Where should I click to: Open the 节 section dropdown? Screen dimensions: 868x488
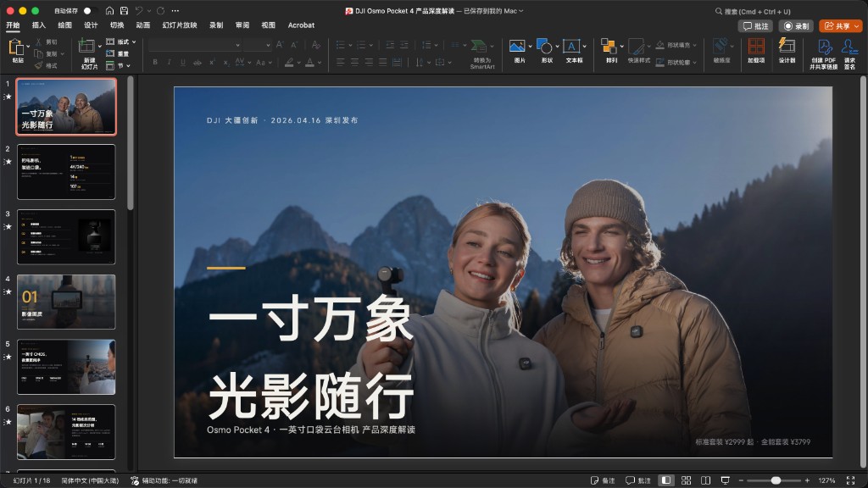tap(118, 66)
